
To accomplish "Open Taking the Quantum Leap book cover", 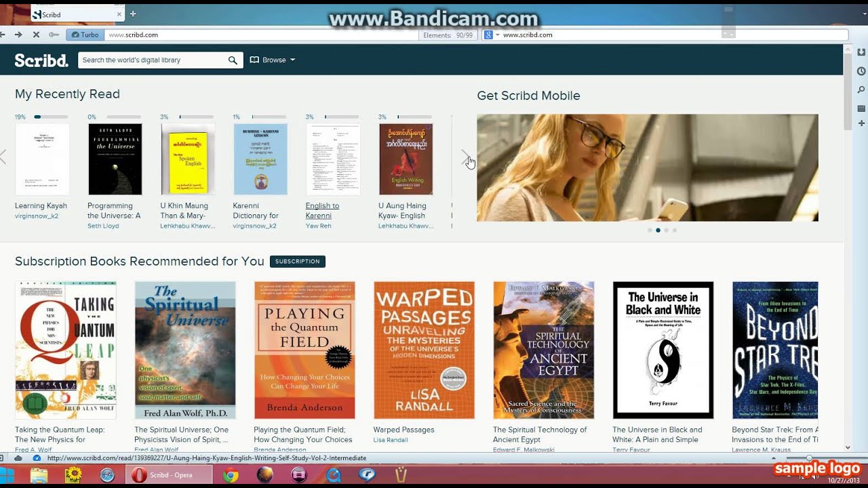I will pyautogui.click(x=66, y=350).
